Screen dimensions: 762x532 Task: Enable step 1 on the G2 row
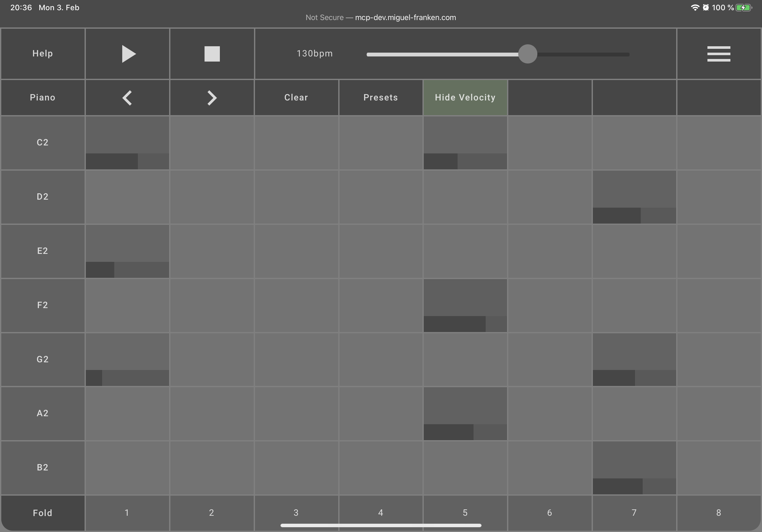click(127, 359)
